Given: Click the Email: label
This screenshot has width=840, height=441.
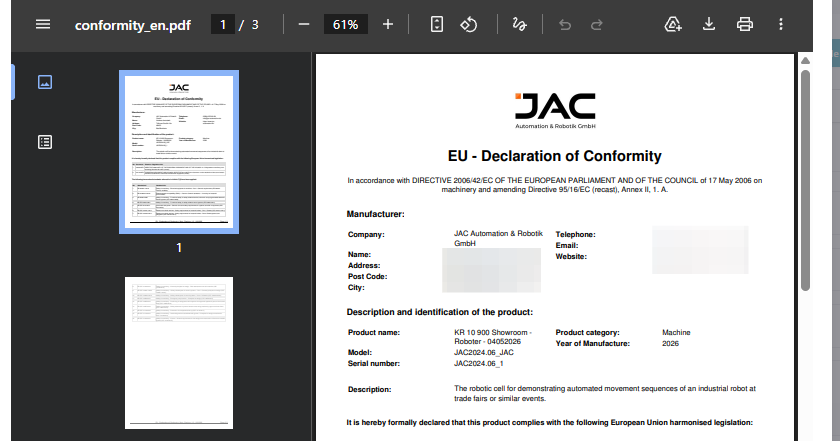Looking at the screenshot, I should coord(567,245).
